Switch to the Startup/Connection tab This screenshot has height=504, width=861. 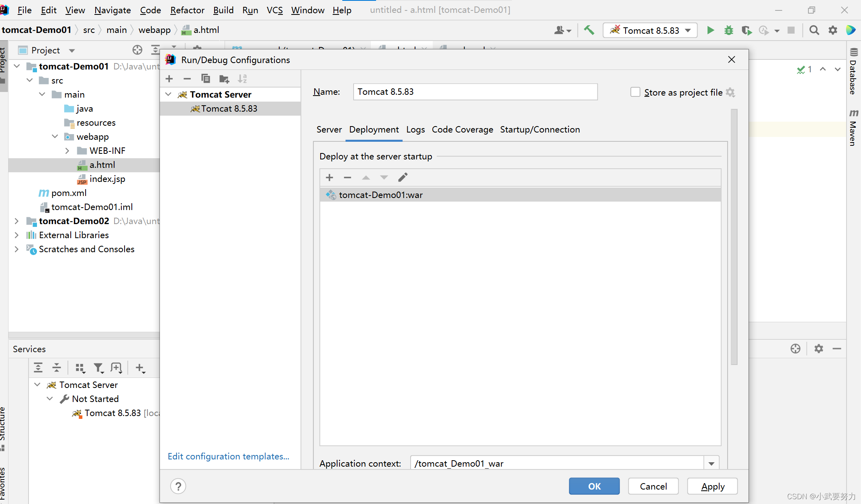(540, 129)
